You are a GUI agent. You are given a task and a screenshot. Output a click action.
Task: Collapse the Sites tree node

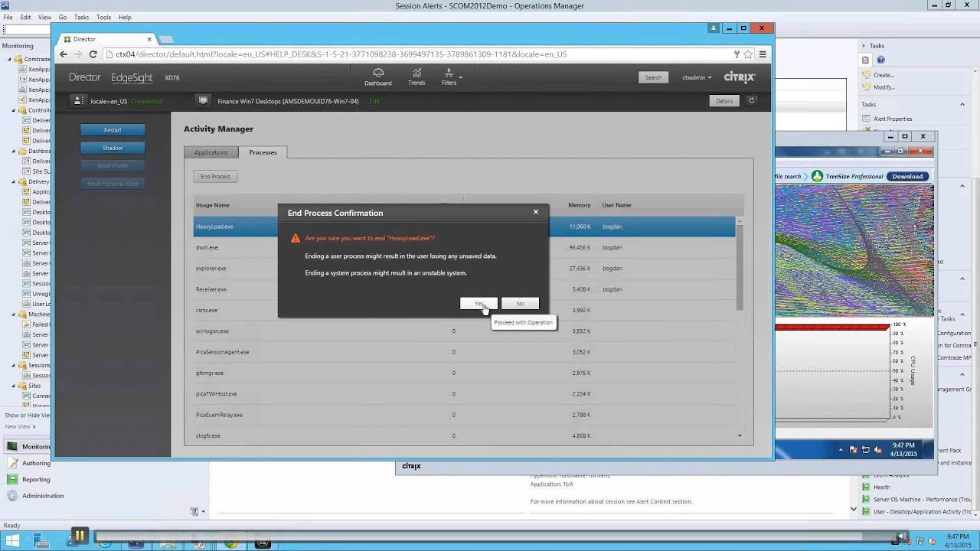13,386
